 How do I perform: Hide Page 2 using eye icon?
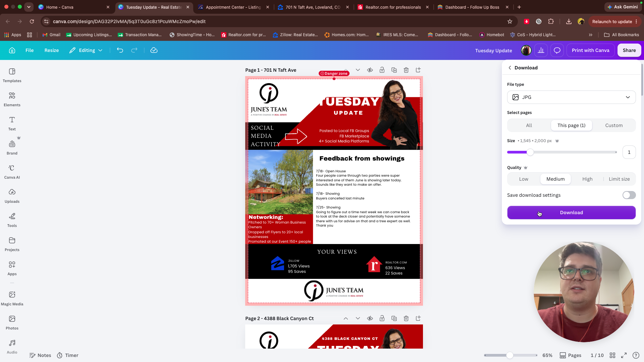[x=370, y=318]
